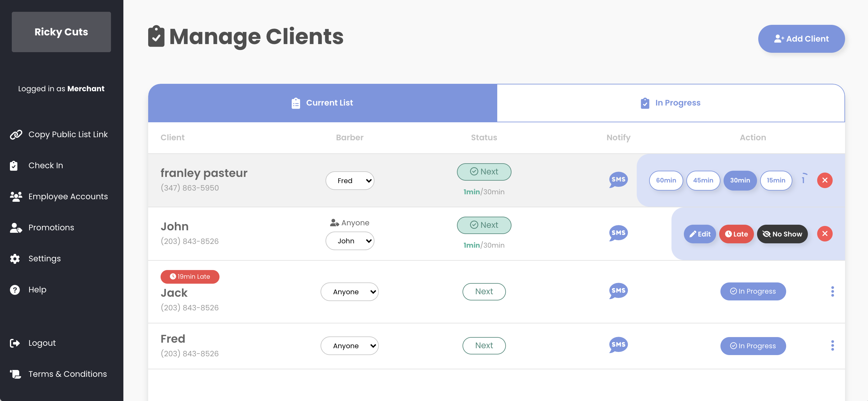Open three-dot menu for Jack
Screen dimensions: 868x401
(x=832, y=291)
